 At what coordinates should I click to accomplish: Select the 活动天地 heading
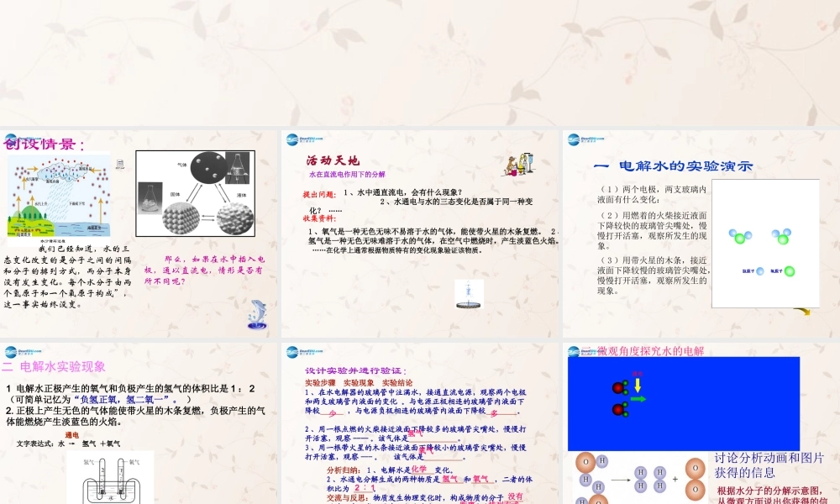click(x=332, y=160)
